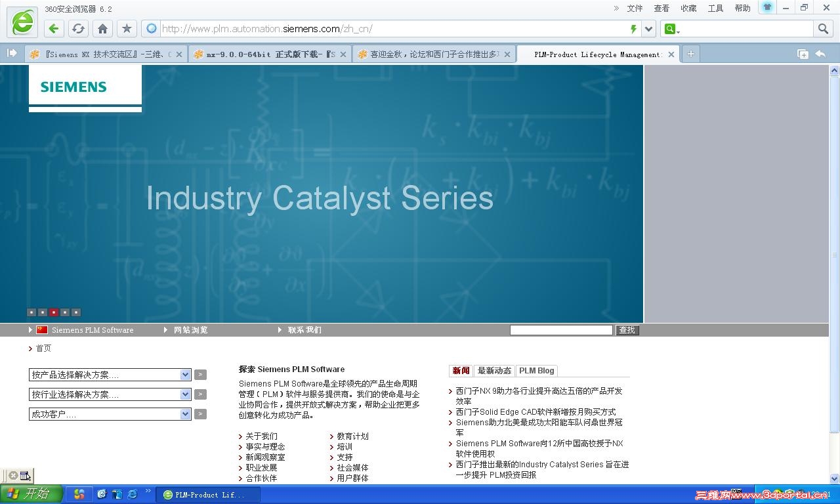This screenshot has height=504, width=840.
Task: Open the PLM-Product Lif... taskbar item
Action: tap(208, 495)
